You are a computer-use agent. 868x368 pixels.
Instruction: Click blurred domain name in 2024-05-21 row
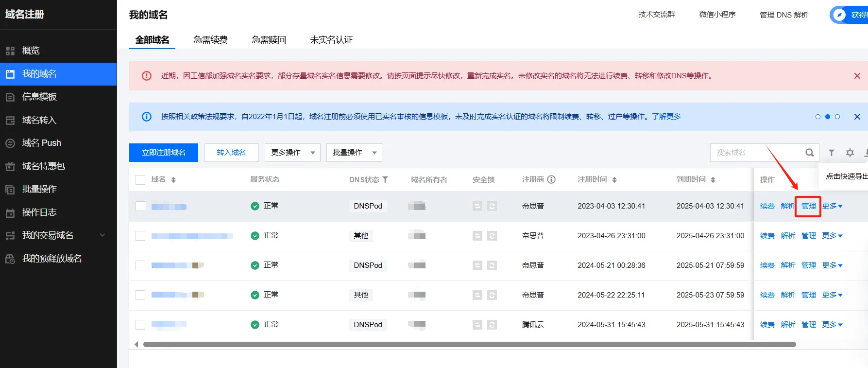[177, 265]
